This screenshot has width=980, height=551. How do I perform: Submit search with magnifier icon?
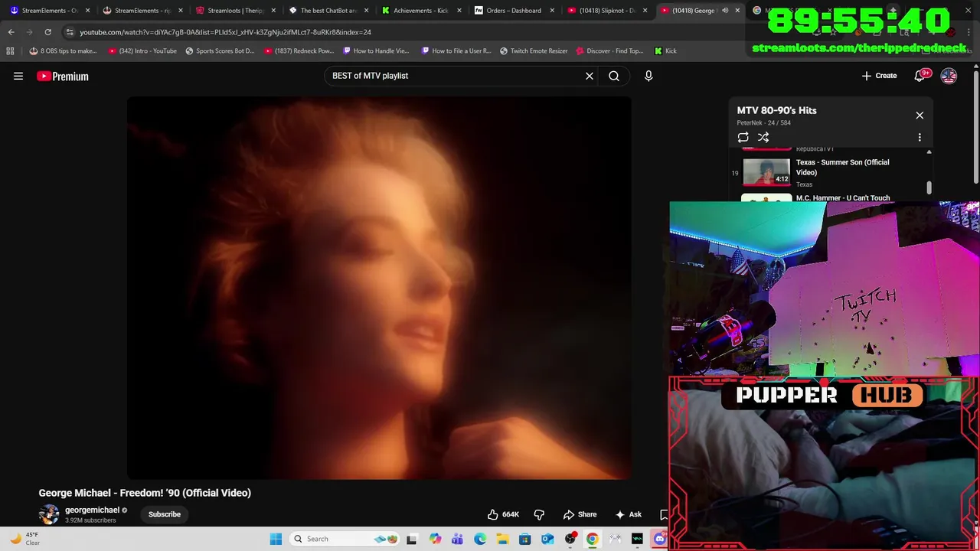tap(614, 76)
